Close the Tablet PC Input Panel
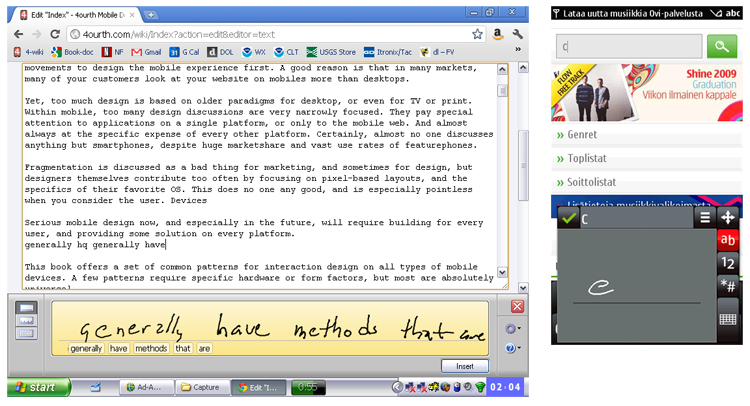This screenshot has width=750, height=406. 517,307
